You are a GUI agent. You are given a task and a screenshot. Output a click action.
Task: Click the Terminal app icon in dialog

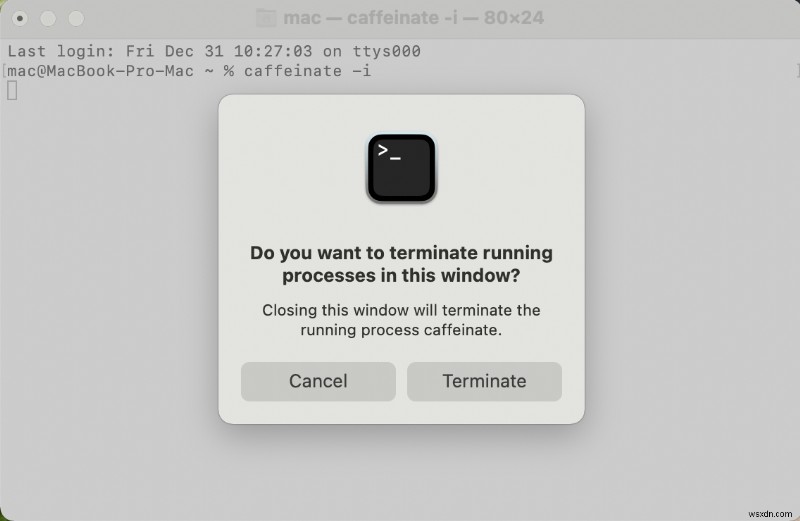401,168
